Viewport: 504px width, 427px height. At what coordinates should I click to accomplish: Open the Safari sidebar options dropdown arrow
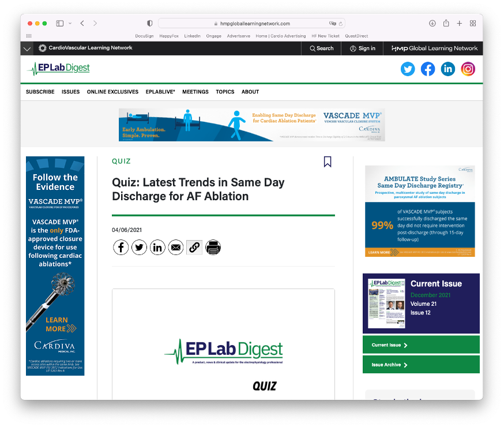(x=70, y=24)
